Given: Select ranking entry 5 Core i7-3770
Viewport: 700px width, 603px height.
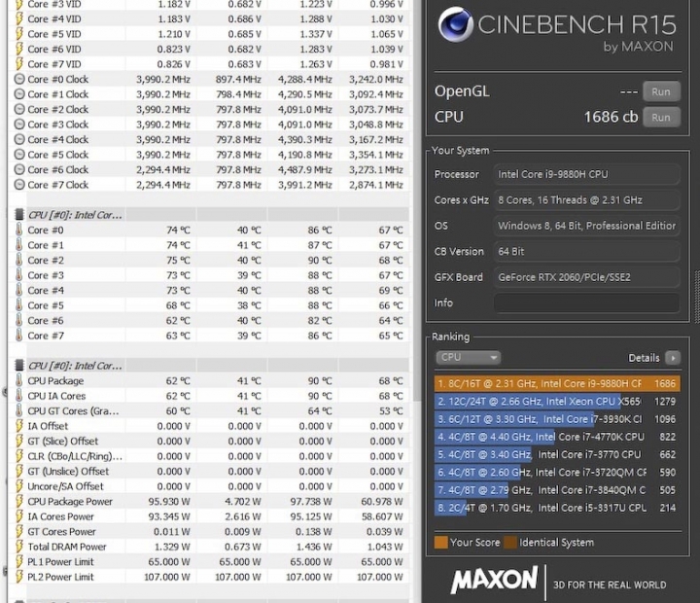Looking at the screenshot, I should tap(557, 455).
